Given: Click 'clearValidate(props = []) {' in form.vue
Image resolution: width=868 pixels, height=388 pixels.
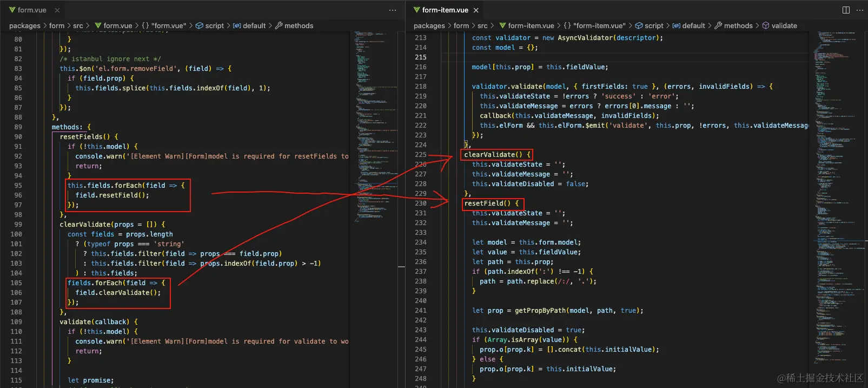Looking at the screenshot, I should [x=112, y=225].
